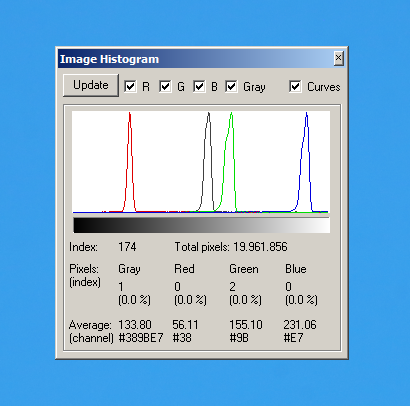Click the Green average 155.10
Screen dimensions: 410x406
[246, 325]
